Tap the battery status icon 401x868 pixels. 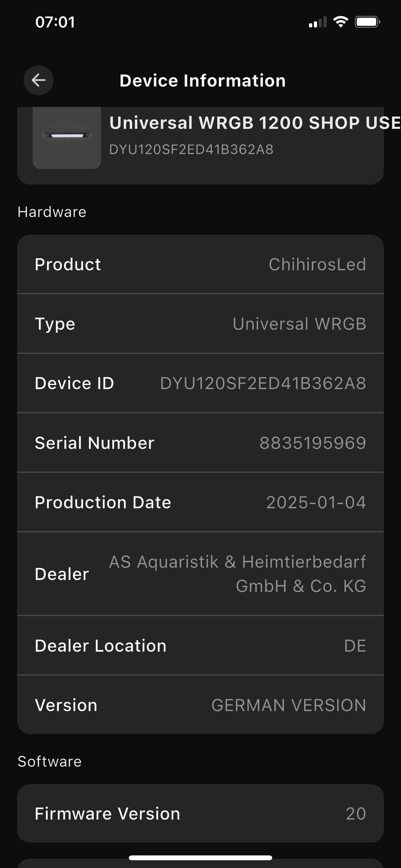[368, 22]
